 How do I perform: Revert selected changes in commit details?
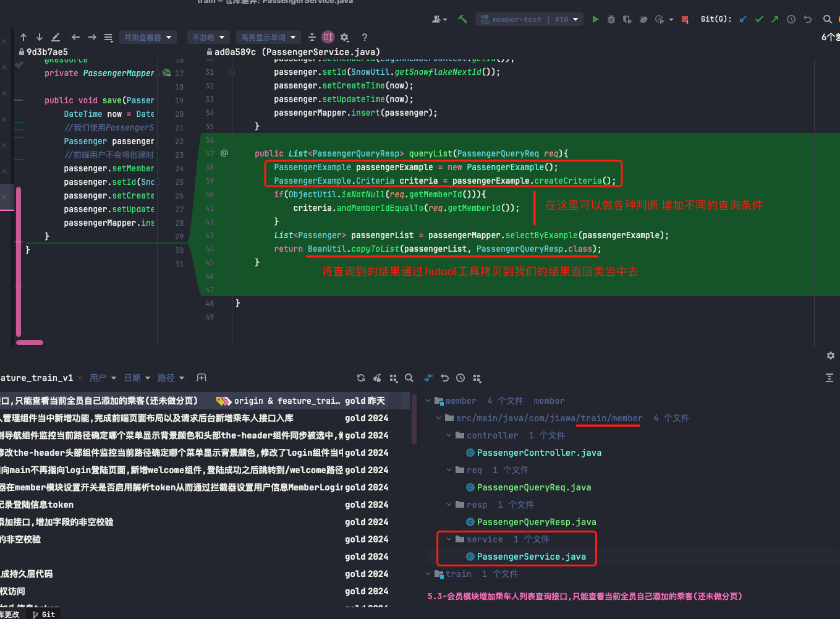pos(444,378)
